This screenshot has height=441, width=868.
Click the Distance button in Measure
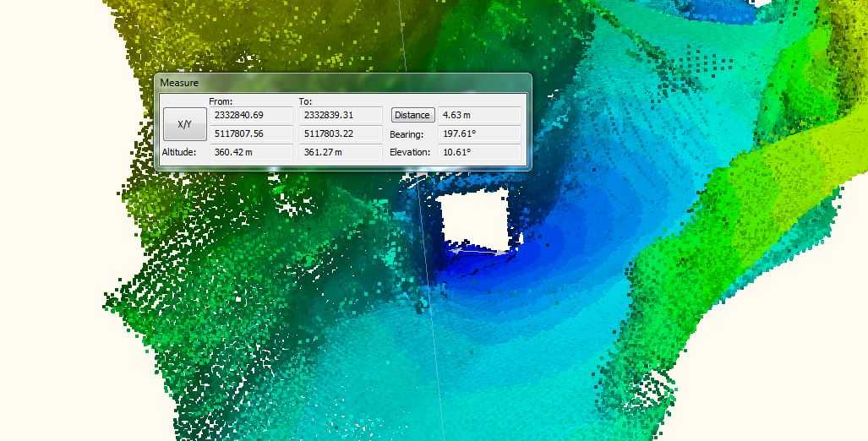(412, 115)
